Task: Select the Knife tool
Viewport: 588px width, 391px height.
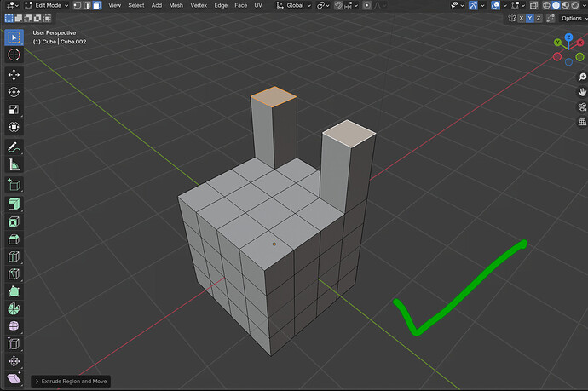Action: [14, 274]
